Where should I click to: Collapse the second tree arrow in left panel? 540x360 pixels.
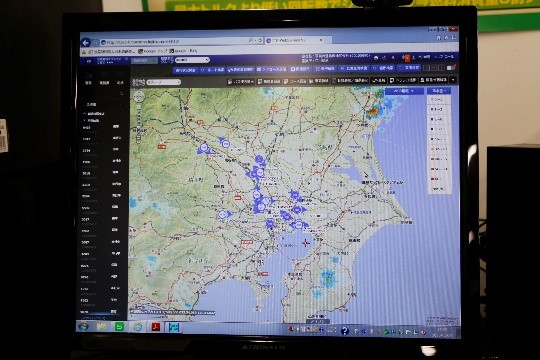point(85,121)
